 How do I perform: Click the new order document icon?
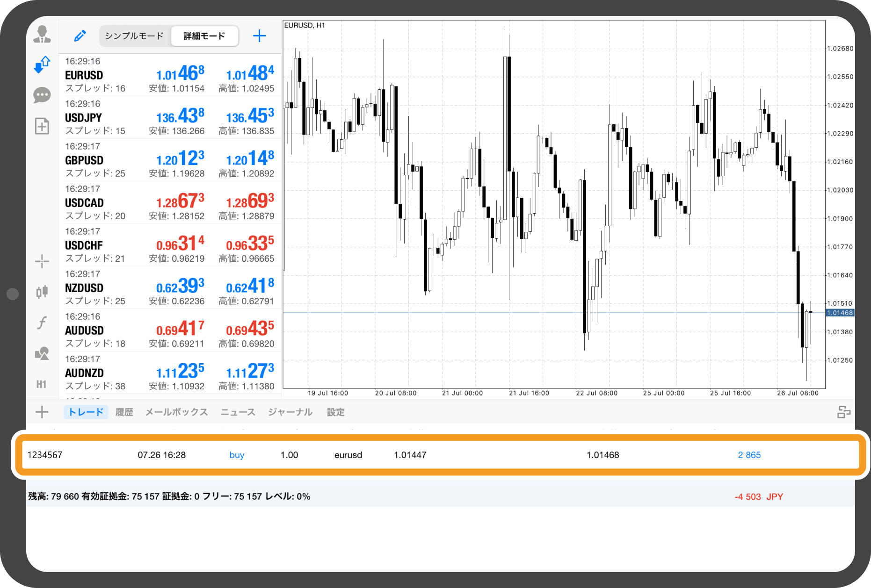click(42, 126)
